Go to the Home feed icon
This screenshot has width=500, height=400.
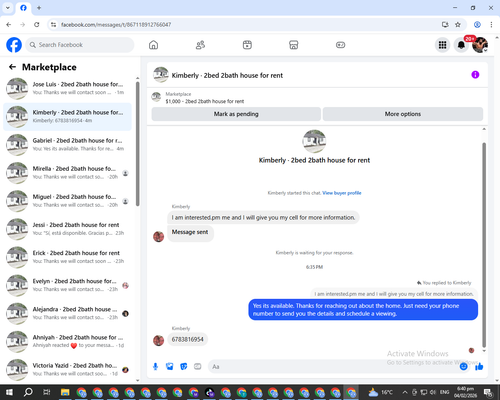[x=153, y=45]
